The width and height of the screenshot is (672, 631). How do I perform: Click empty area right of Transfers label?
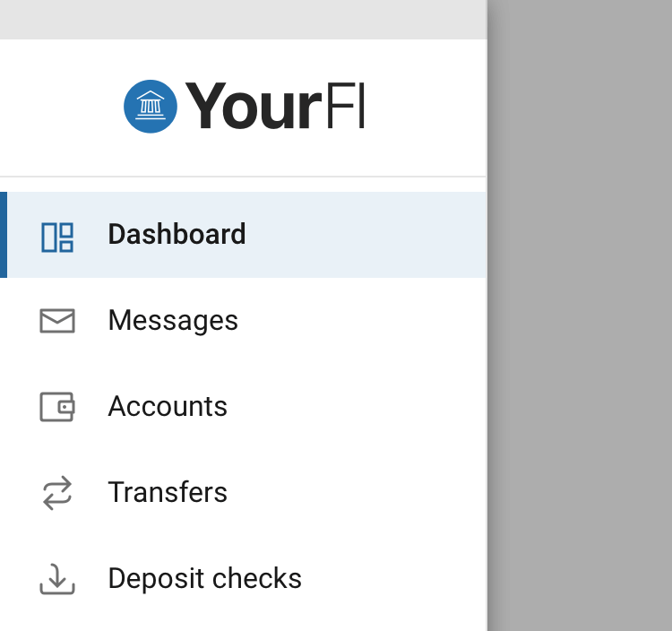click(x=367, y=493)
